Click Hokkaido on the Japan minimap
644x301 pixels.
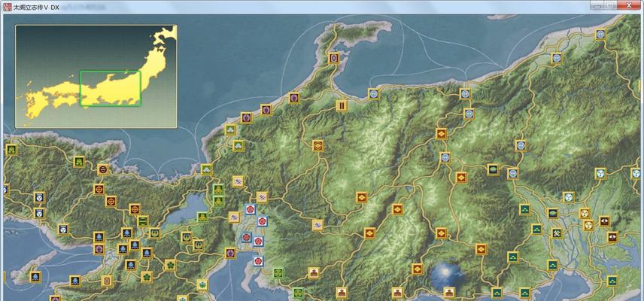click(x=166, y=34)
